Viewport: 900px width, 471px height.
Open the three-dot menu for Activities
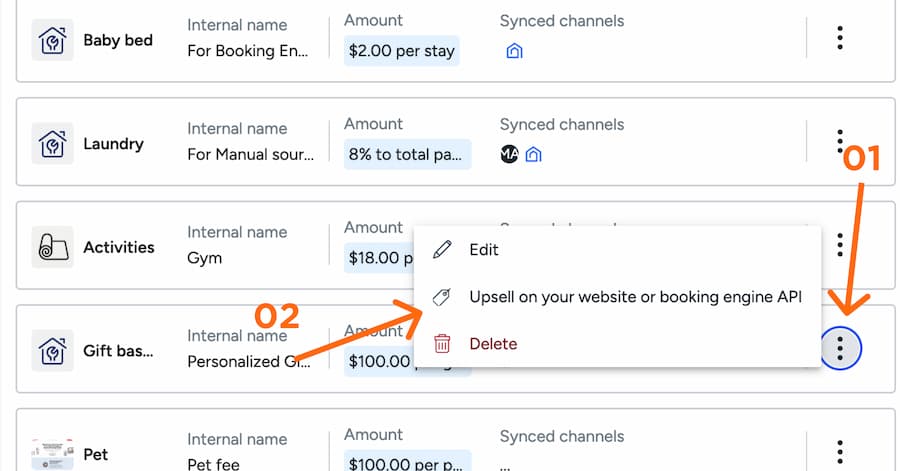840,245
